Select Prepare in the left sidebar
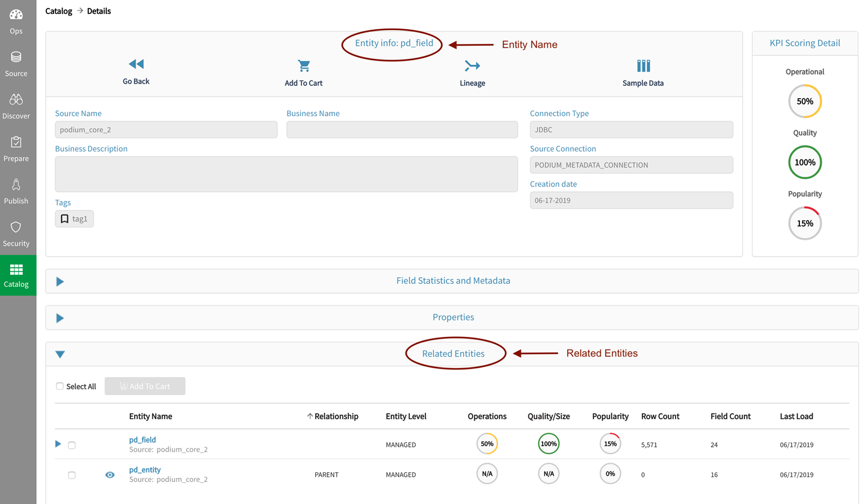The width and height of the screenshot is (865, 504). [x=16, y=149]
